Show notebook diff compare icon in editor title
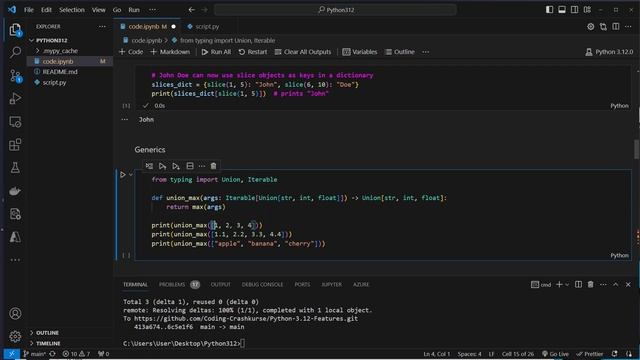The width and height of the screenshot is (640, 360). pos(603,27)
